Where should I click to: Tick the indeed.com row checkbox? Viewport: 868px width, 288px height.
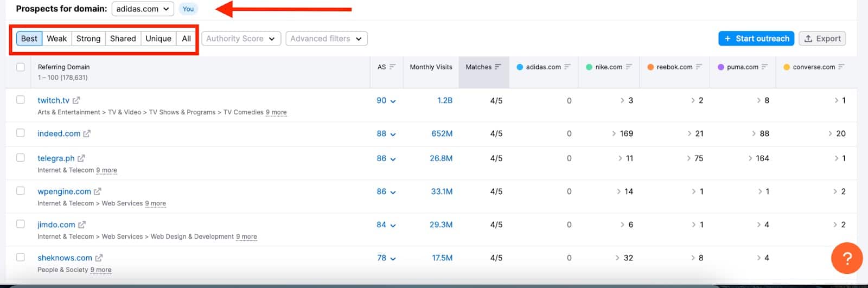(x=21, y=133)
